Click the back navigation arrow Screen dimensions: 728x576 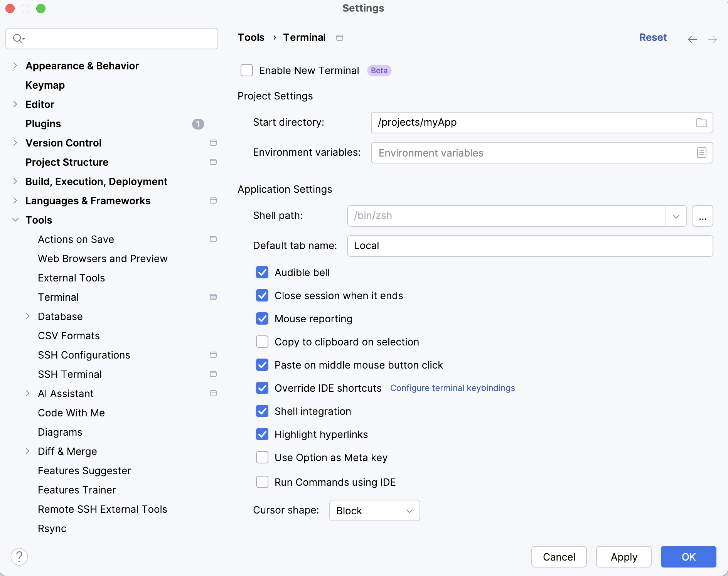point(692,39)
